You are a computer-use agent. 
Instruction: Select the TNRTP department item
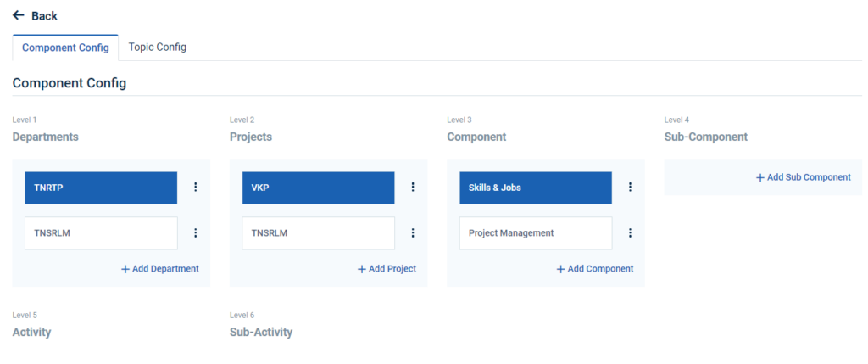coord(101,188)
